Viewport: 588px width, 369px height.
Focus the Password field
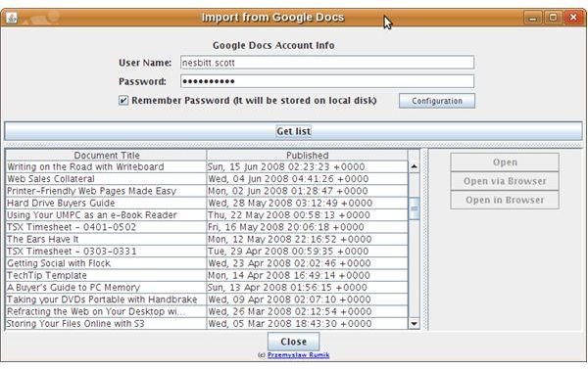click(327, 81)
